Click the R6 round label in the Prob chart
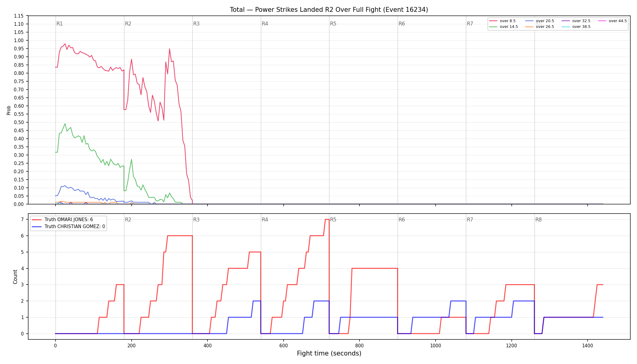Image resolution: width=637 pixels, height=364 pixels. tap(402, 24)
